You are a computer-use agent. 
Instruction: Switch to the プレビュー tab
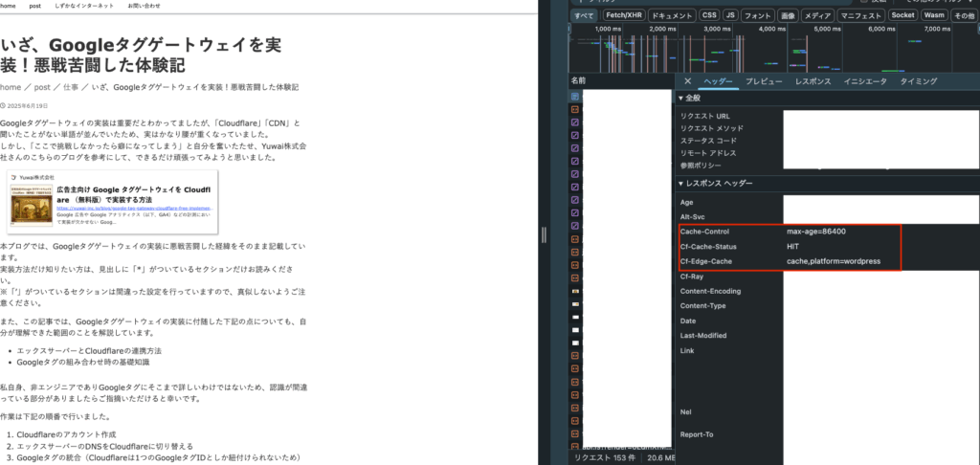764,81
